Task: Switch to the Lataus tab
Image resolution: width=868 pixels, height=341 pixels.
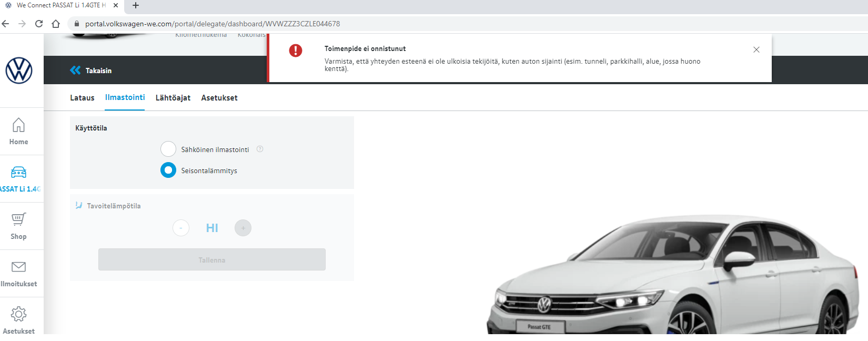Action: pos(82,98)
